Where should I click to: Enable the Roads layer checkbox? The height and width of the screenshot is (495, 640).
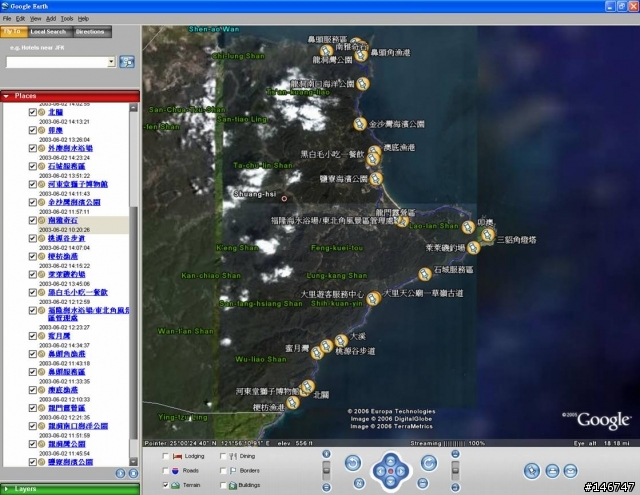(166, 471)
